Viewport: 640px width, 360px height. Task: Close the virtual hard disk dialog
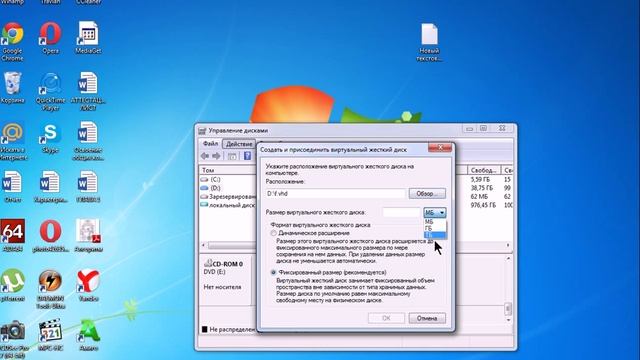click(440, 147)
